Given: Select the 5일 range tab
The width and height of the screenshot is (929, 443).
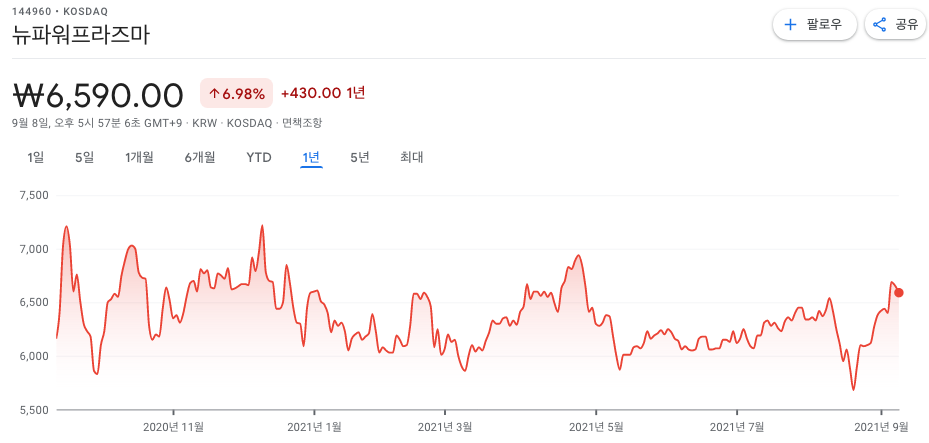Looking at the screenshot, I should coord(84,158).
